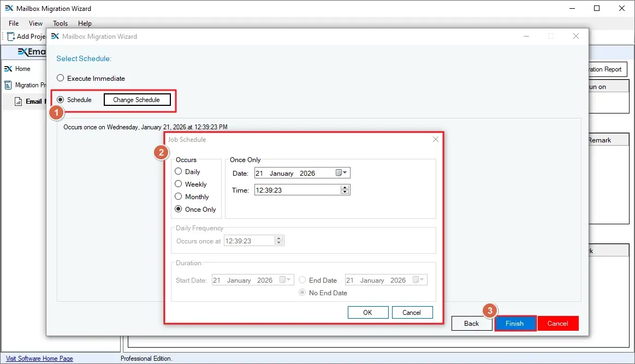The image size is (635, 364).
Task: Select the Weekly occurrence option
Action: click(x=178, y=184)
